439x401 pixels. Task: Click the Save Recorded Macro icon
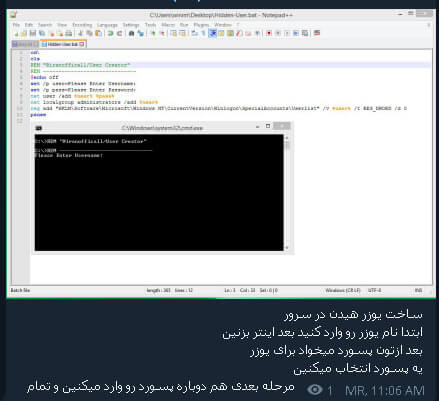tap(305, 33)
